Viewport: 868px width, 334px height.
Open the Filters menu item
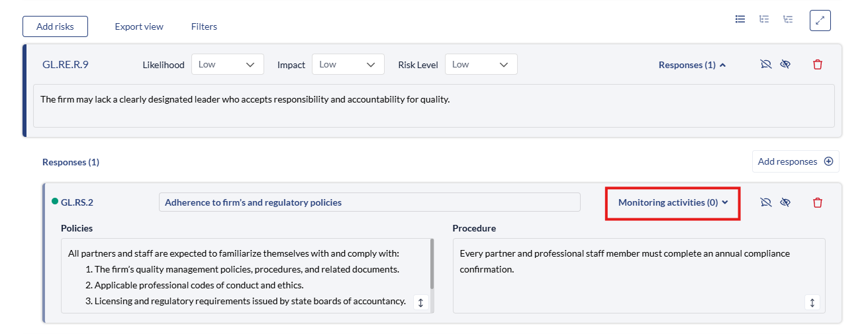tap(204, 26)
